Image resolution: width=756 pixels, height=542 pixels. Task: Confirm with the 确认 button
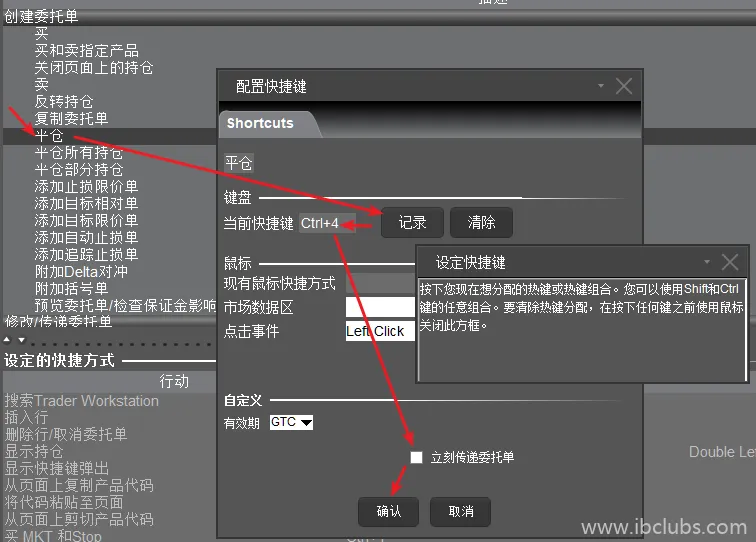click(x=389, y=511)
